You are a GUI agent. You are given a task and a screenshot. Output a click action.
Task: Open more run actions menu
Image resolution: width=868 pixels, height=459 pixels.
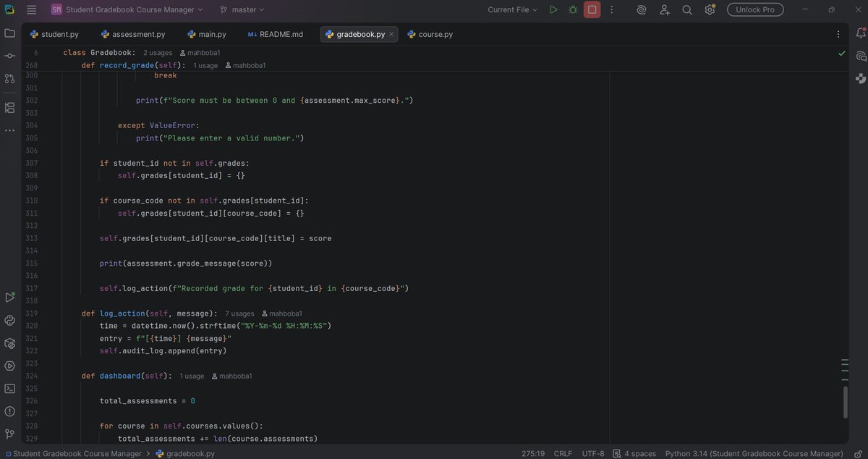pos(611,9)
